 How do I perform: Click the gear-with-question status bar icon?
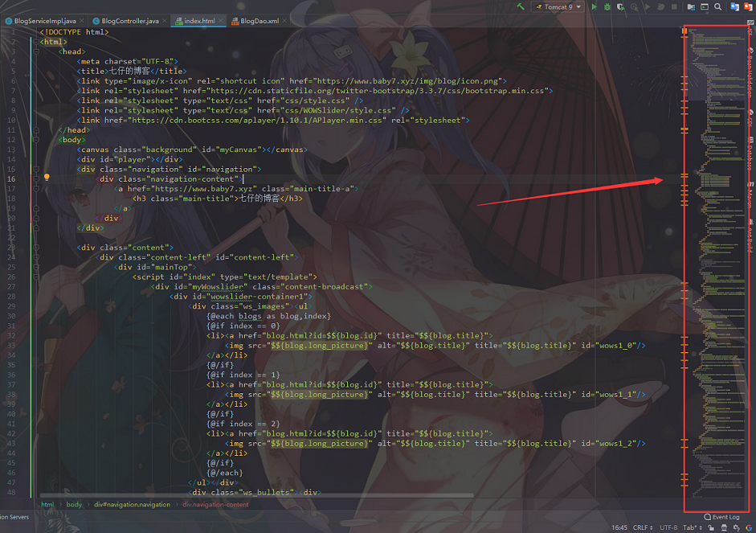click(737, 527)
